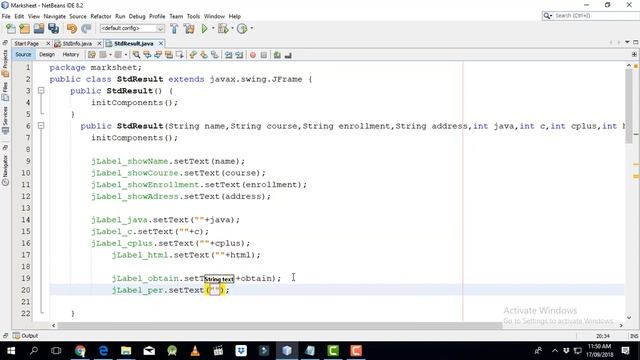Open the Projects side panel
640x360 pixels.
pyautogui.click(x=5, y=64)
